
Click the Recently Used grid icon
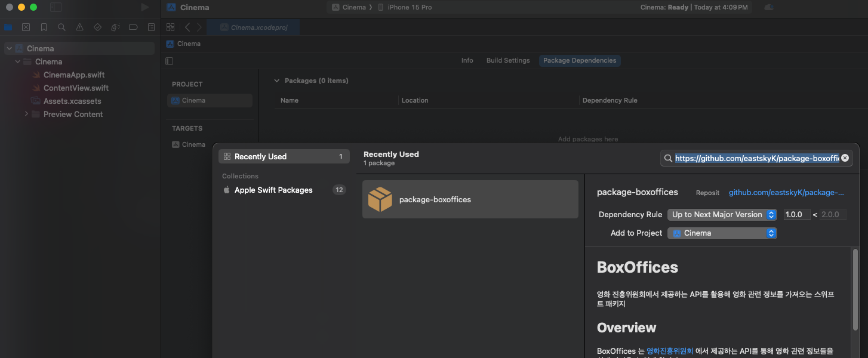tap(226, 156)
